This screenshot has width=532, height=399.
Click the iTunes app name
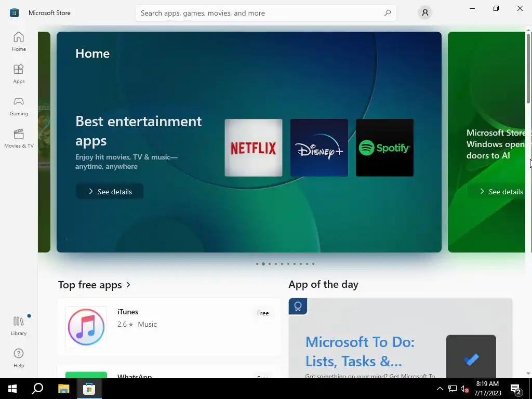(x=128, y=312)
